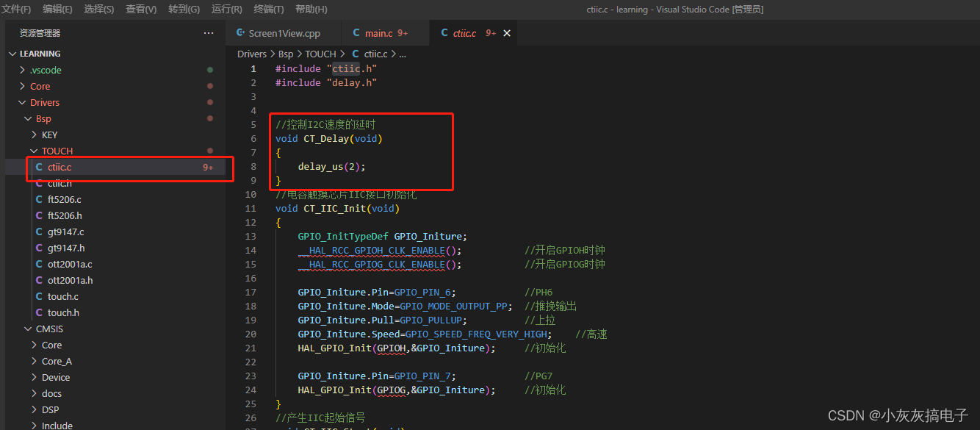Open the 帮助(H) menu
This screenshot has height=430, width=980.
[311, 10]
